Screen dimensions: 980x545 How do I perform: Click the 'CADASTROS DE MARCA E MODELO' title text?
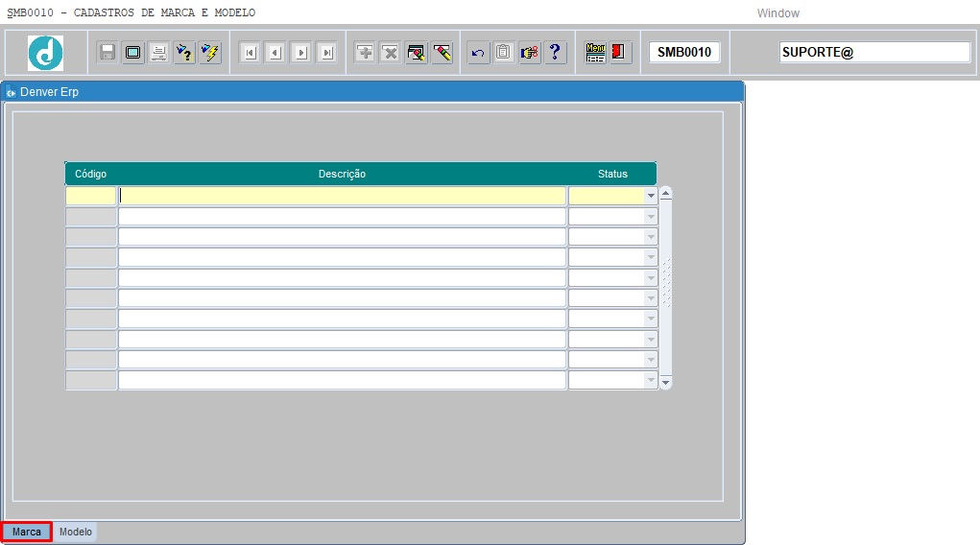(164, 12)
